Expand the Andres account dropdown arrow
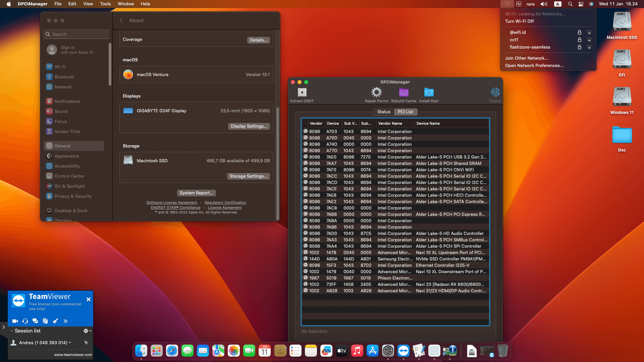 [x=70, y=343]
